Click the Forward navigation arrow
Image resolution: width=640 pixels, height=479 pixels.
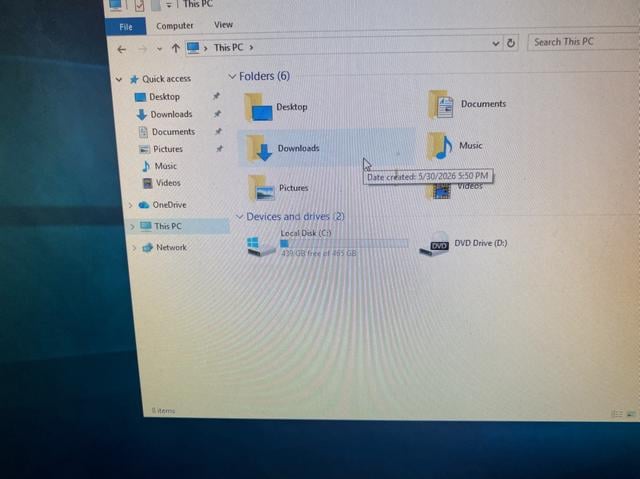pos(142,49)
